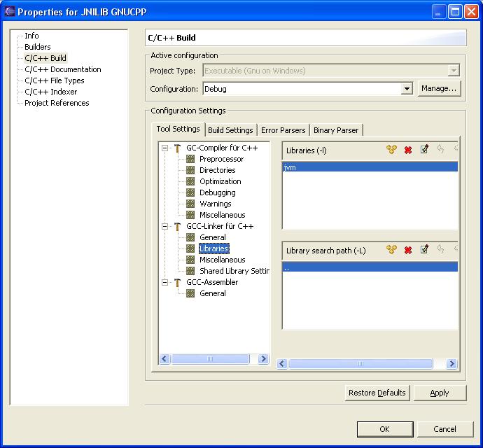Edit selected entry in the Libraries (-l) toolbar
The image size is (483, 448).
424,149
